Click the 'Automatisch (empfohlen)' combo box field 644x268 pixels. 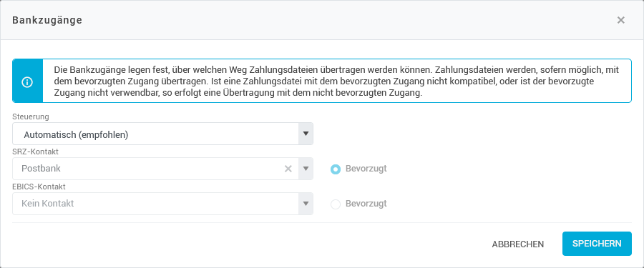(x=162, y=134)
